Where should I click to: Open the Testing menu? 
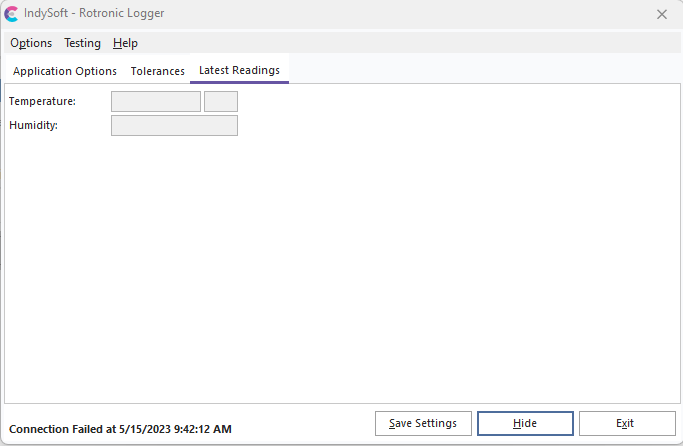pyautogui.click(x=82, y=43)
